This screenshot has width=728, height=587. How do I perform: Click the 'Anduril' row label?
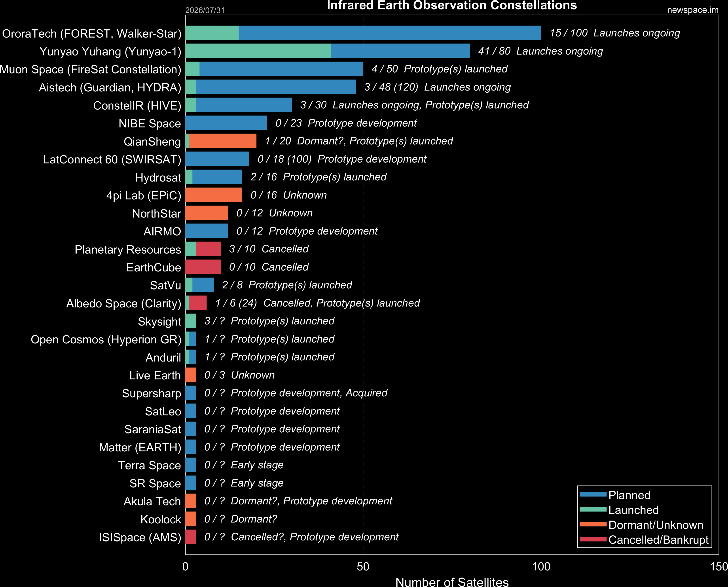[x=163, y=357]
